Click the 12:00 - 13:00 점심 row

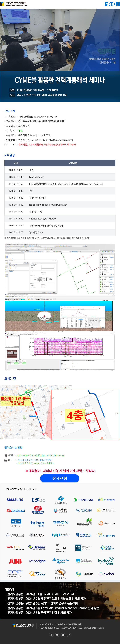(60, 191)
